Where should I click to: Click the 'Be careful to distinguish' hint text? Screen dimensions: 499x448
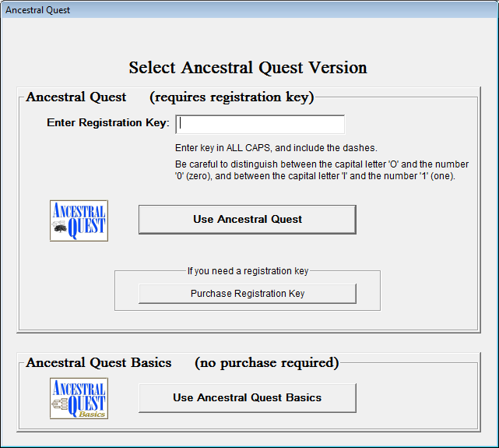(322, 170)
